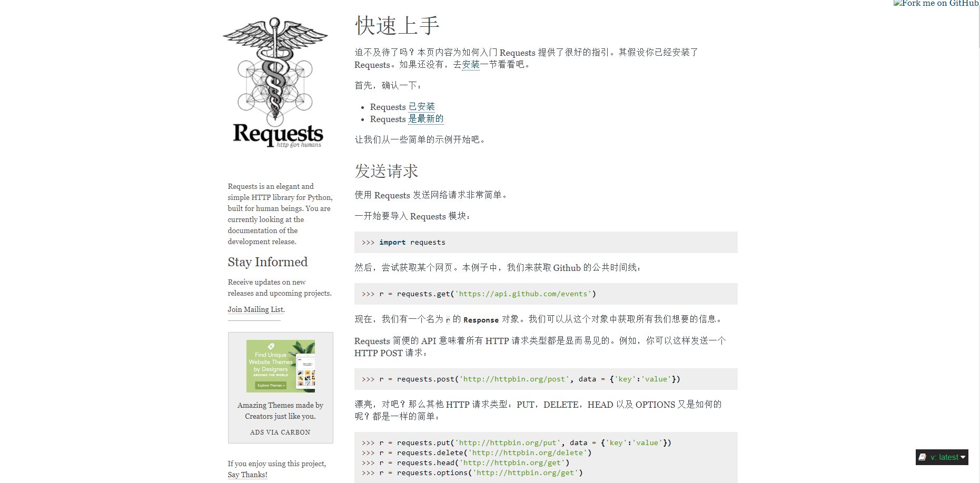
Task: Click the requests.options code line
Action: pyautogui.click(x=472, y=473)
